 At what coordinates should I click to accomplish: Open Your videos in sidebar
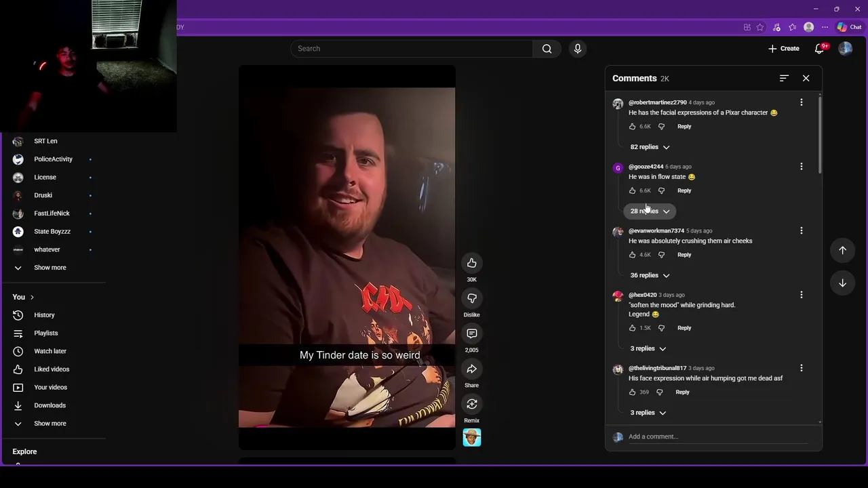51,388
